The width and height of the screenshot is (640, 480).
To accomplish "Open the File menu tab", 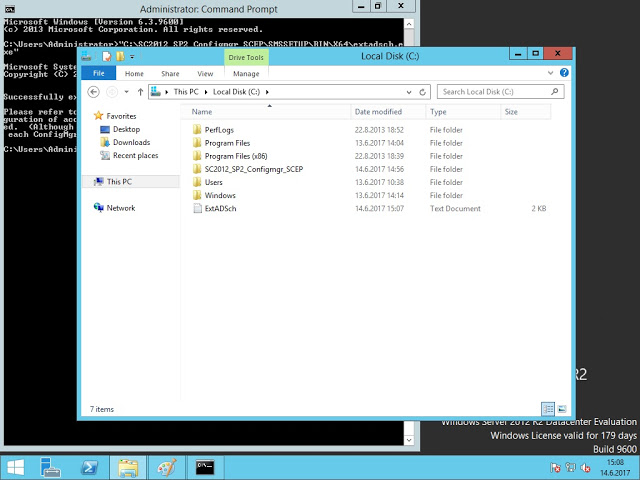I will [98, 74].
